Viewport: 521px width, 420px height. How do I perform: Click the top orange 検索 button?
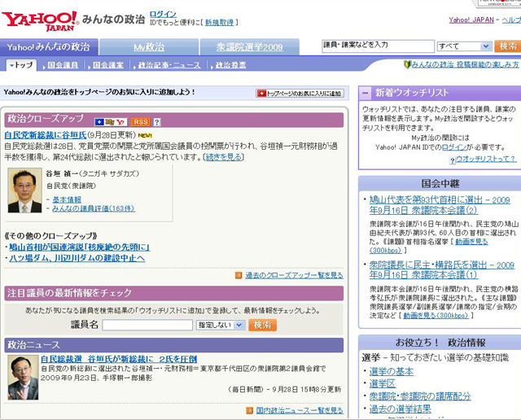click(x=507, y=46)
